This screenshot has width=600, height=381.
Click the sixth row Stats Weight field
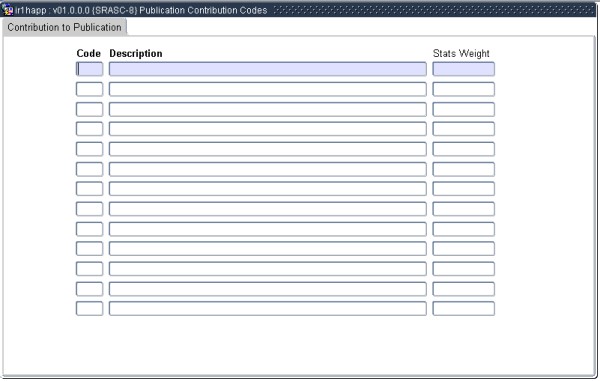coord(463,169)
